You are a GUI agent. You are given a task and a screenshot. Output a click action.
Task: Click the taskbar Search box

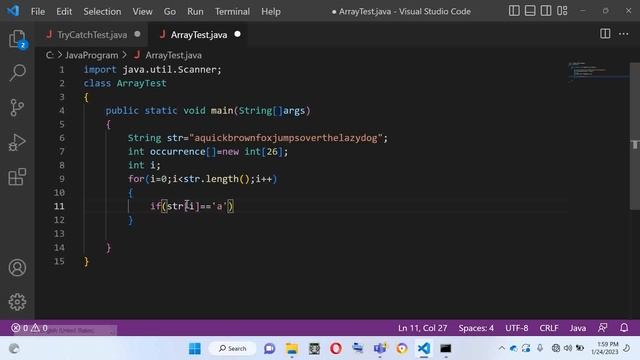pos(232,349)
